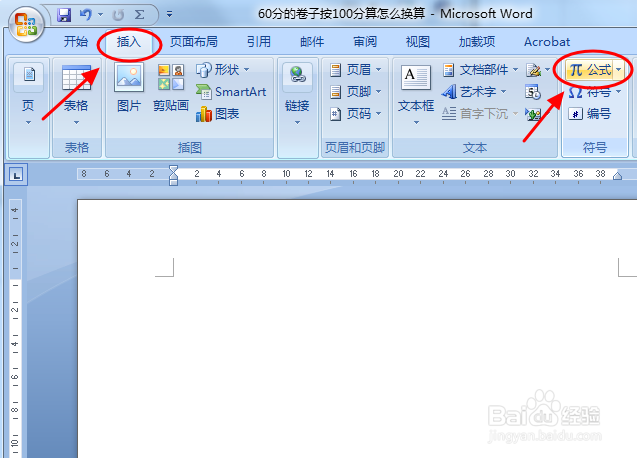This screenshot has height=458, width=637.
Task: Click the tab selector L button
Action: 16,175
